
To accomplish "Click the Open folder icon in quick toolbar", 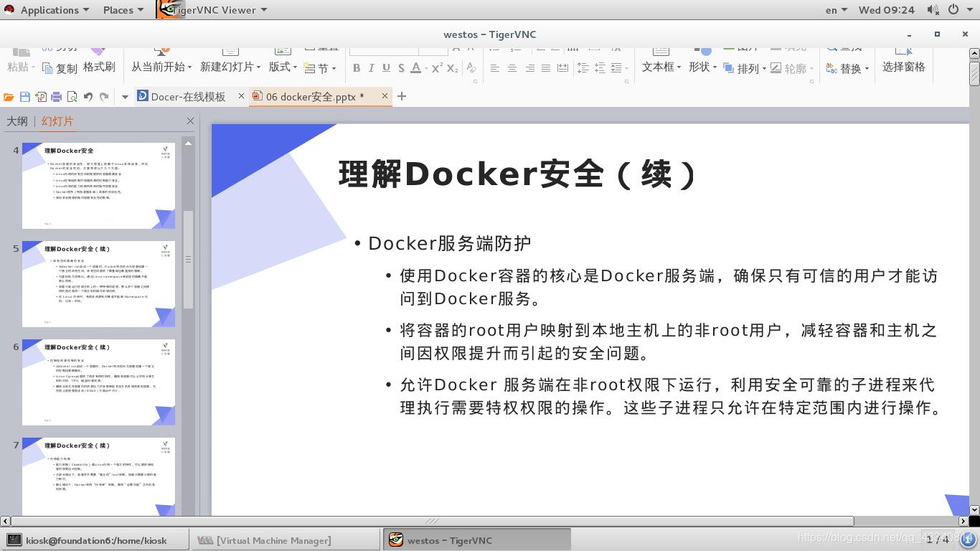I will 9,97.
